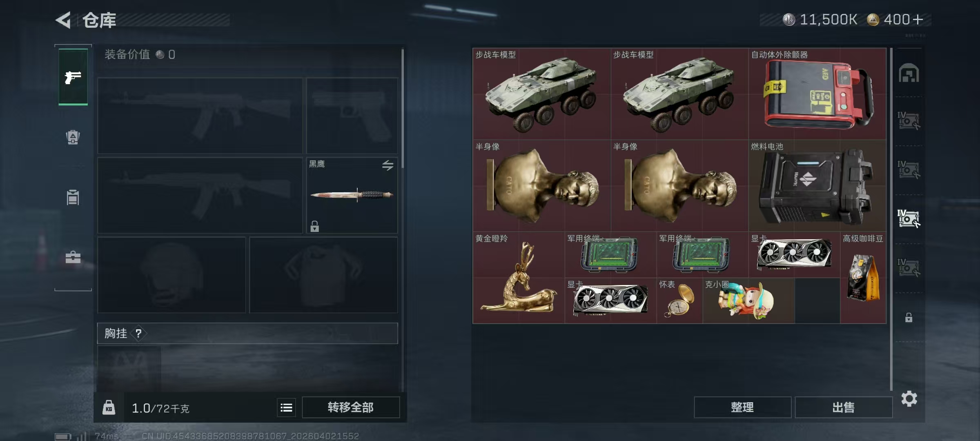Expand 胸挂 help question mark
Image resolution: width=980 pixels, height=441 pixels.
coord(138,333)
